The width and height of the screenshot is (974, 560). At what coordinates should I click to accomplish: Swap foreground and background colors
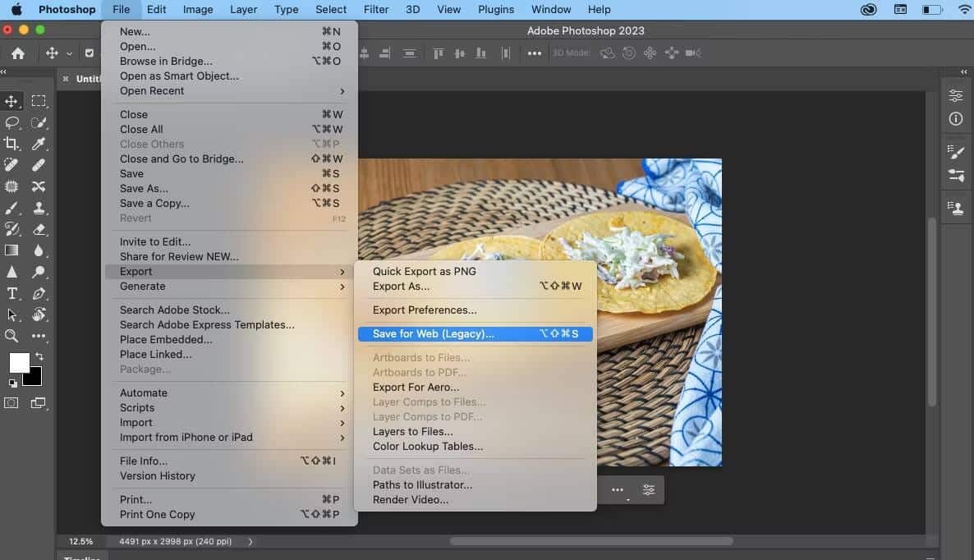[x=39, y=357]
